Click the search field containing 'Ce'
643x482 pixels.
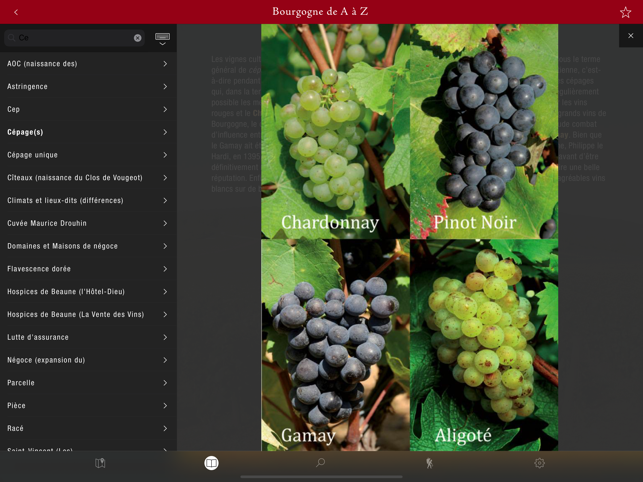[75, 38]
